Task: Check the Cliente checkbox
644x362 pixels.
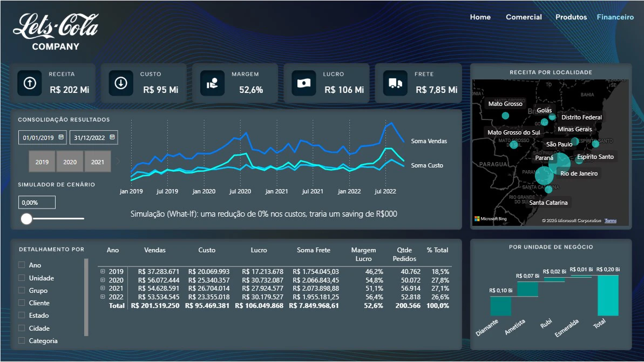Action: pyautogui.click(x=22, y=303)
